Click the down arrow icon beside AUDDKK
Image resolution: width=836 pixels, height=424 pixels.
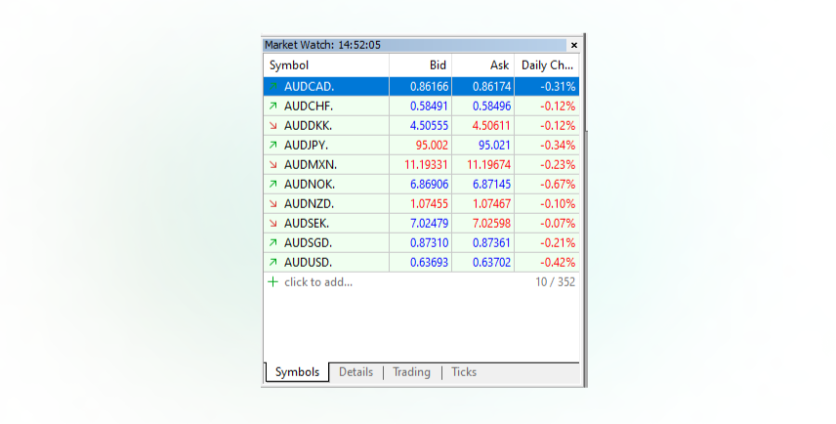pyautogui.click(x=272, y=126)
